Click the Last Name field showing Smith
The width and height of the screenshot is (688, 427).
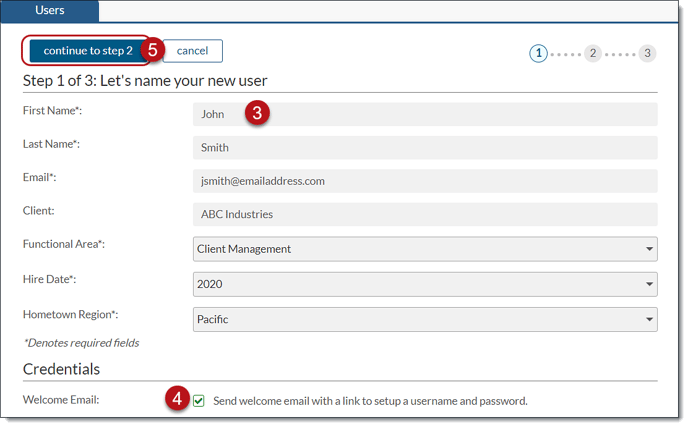click(425, 147)
